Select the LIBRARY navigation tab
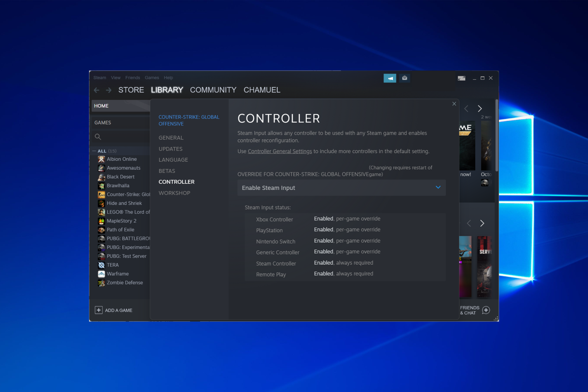This screenshot has width=588, height=392. pos(167,90)
